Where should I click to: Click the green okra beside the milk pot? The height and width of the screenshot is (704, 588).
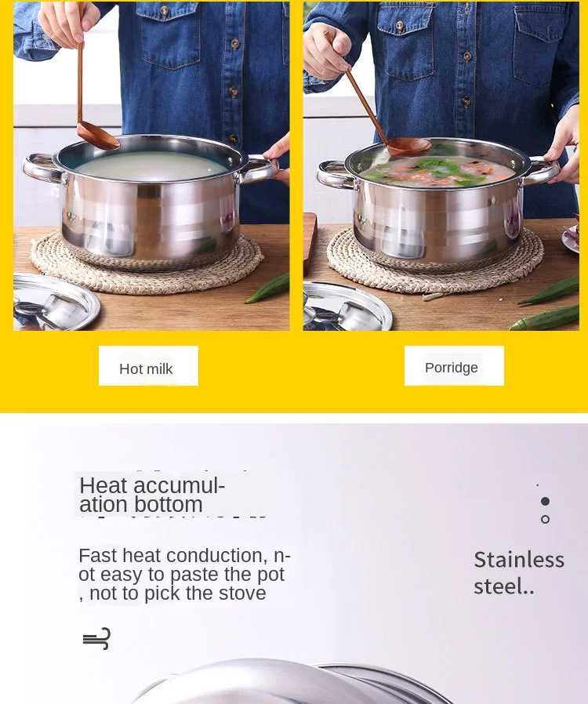268,288
